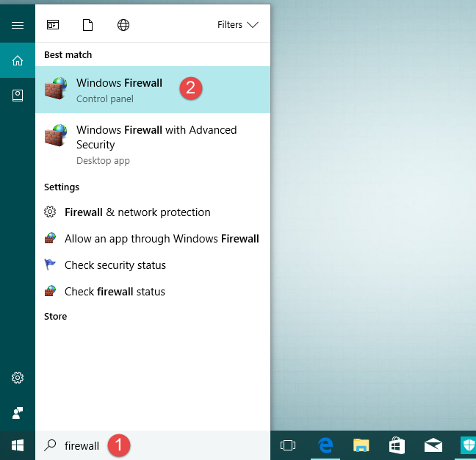Open the Filters dropdown

pyautogui.click(x=238, y=24)
